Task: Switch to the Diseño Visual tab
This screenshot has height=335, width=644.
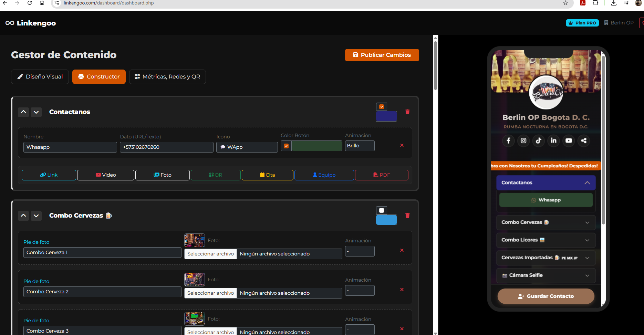Action: (40, 77)
